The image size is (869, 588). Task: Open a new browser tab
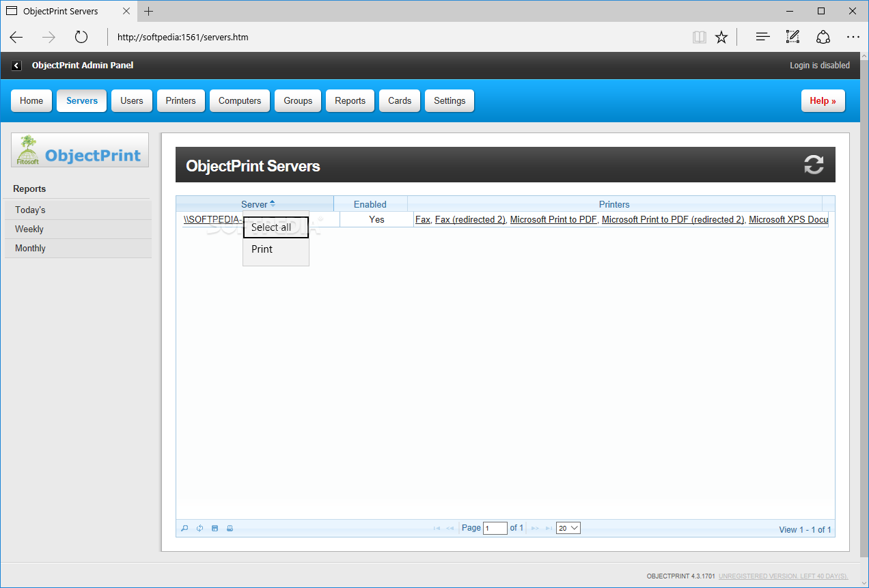pos(149,11)
